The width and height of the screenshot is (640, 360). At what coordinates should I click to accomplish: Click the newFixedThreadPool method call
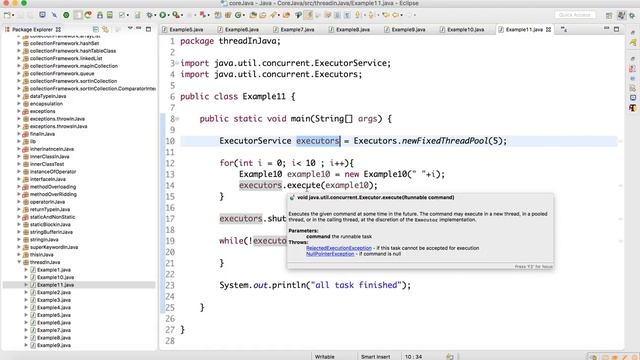445,141
